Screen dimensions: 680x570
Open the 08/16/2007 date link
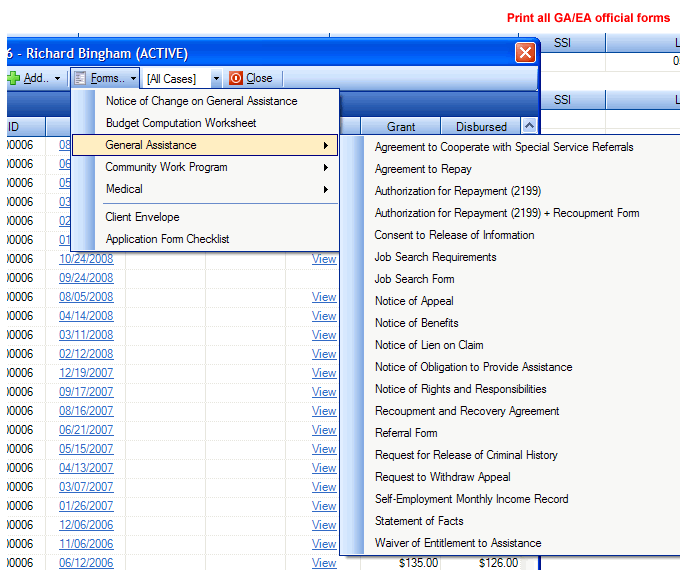click(86, 411)
